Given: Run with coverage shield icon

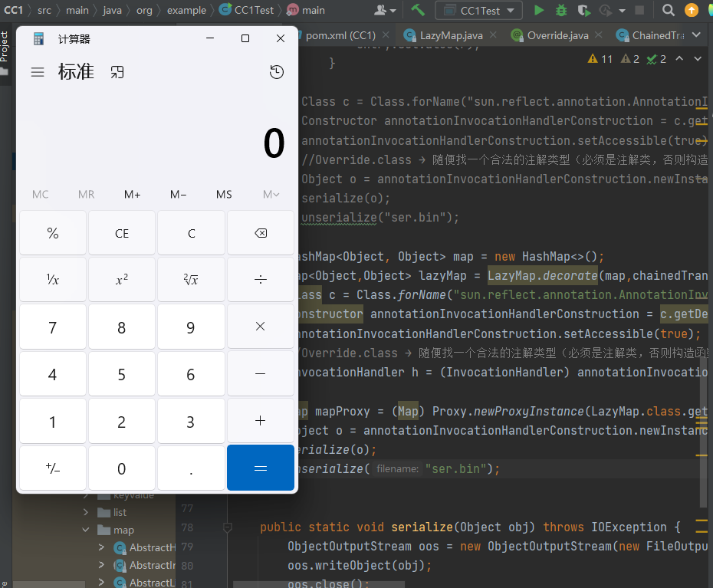Looking at the screenshot, I should click(584, 10).
